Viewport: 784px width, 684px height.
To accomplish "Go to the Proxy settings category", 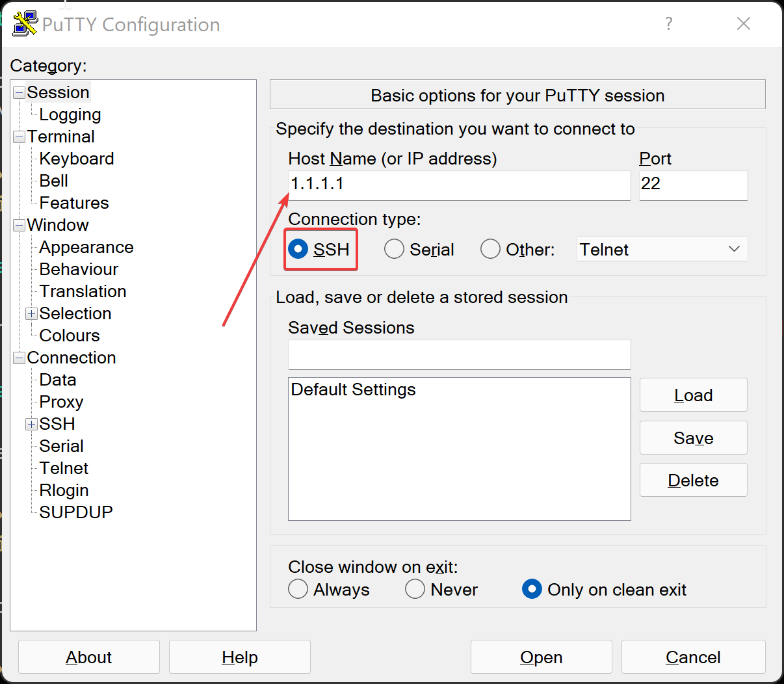I will (61, 402).
